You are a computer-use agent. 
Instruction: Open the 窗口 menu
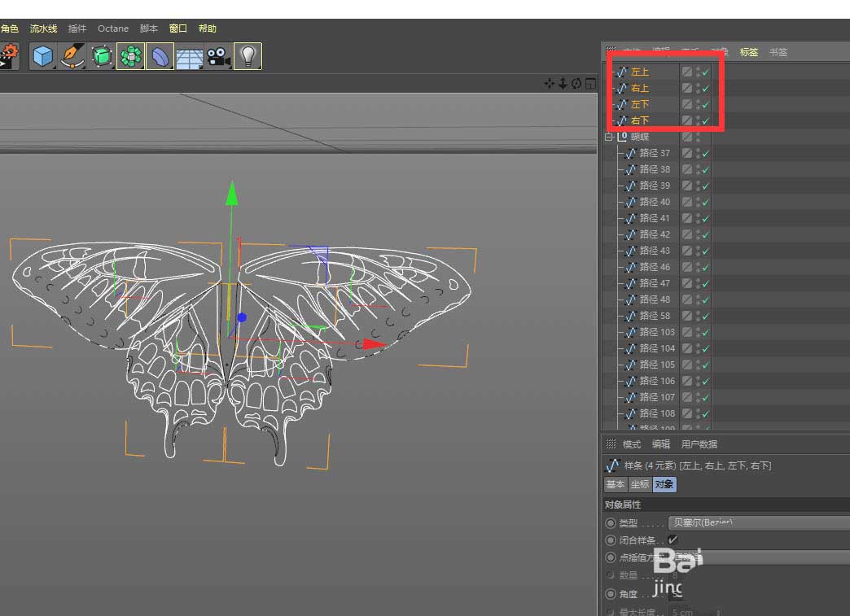(178, 28)
